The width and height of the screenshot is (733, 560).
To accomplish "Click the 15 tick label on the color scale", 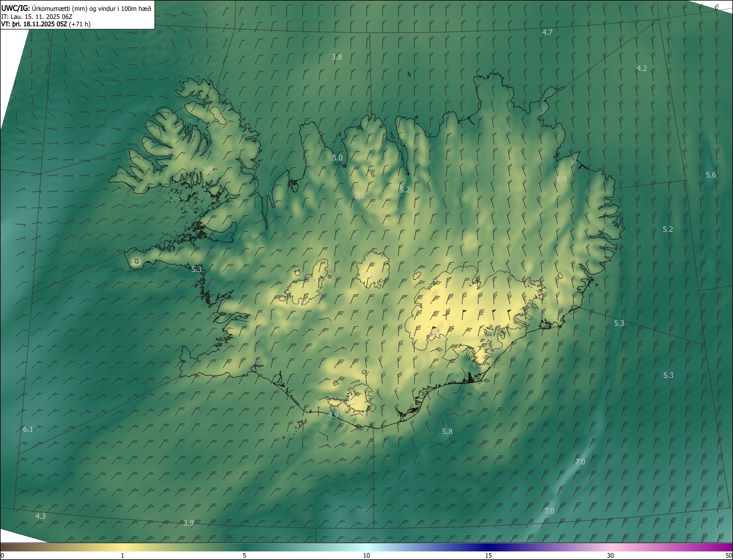I will click(488, 555).
